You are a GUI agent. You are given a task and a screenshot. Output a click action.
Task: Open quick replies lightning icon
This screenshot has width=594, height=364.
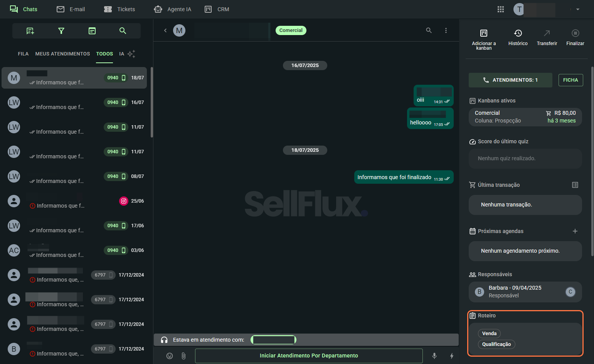[452, 356]
